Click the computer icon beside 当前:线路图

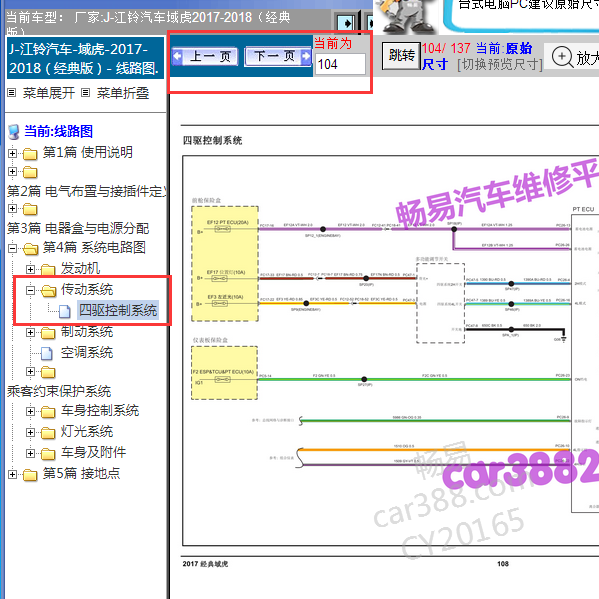pos(14,132)
